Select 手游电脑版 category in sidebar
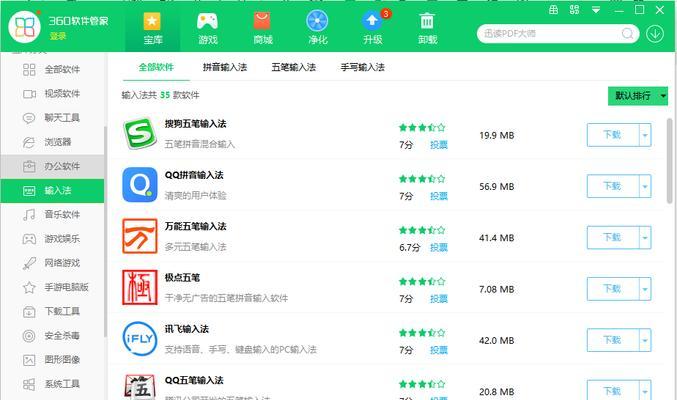Viewport: 677px width, 400px height. click(52, 287)
